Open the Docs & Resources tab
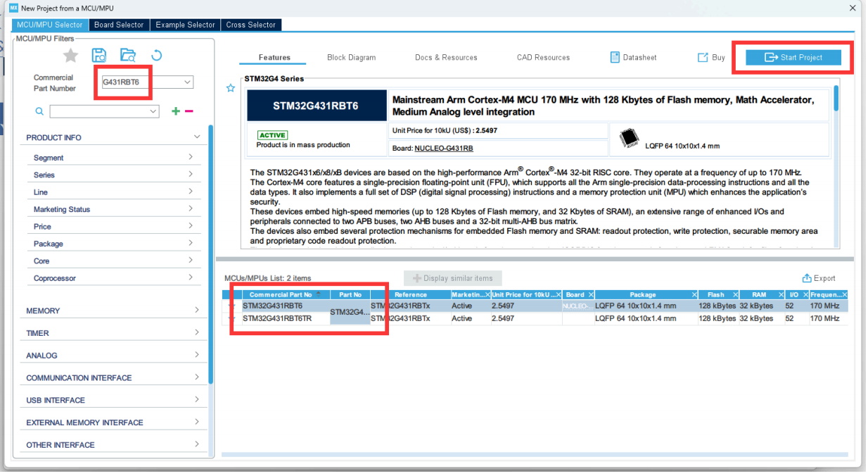The width and height of the screenshot is (868, 476). click(446, 58)
